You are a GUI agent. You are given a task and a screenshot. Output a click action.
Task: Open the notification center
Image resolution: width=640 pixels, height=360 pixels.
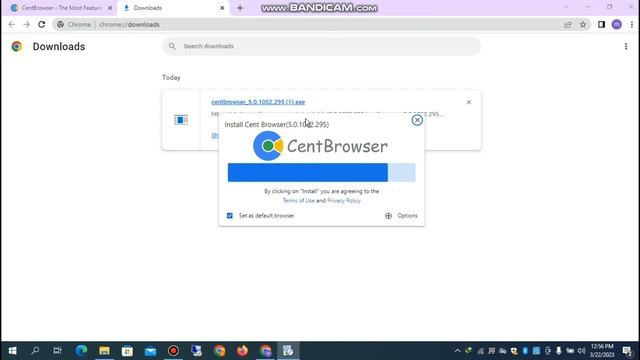tap(627, 351)
